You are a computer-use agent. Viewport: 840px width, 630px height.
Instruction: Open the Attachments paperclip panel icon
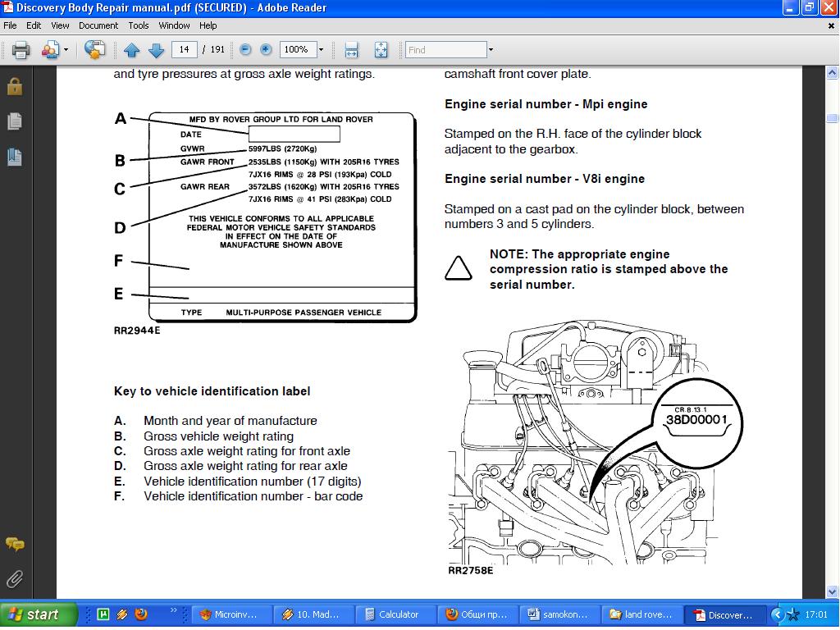coord(15,579)
